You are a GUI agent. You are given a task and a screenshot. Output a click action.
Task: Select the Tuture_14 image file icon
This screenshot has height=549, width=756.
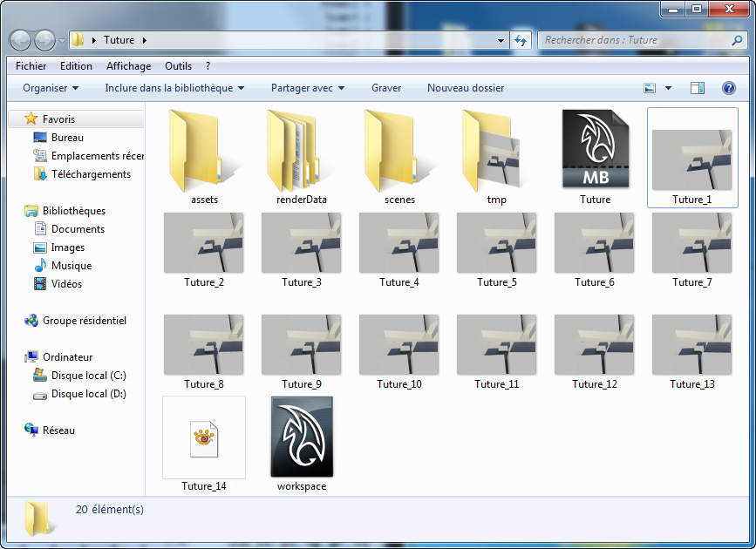[x=204, y=437]
